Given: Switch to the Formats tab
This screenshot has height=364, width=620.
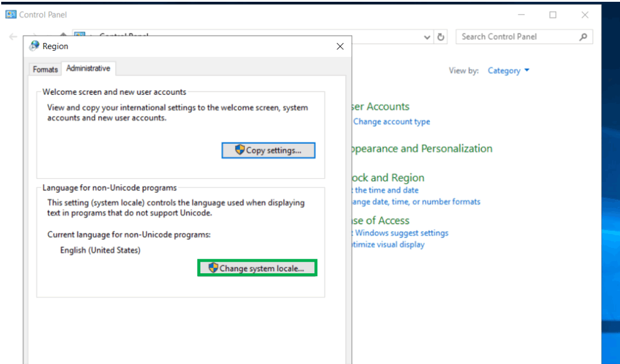Looking at the screenshot, I should tap(45, 70).
